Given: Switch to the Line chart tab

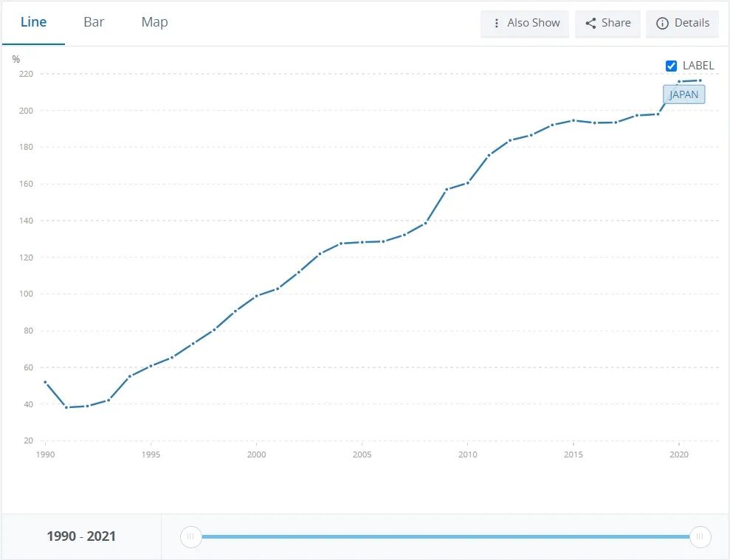Looking at the screenshot, I should [x=33, y=22].
